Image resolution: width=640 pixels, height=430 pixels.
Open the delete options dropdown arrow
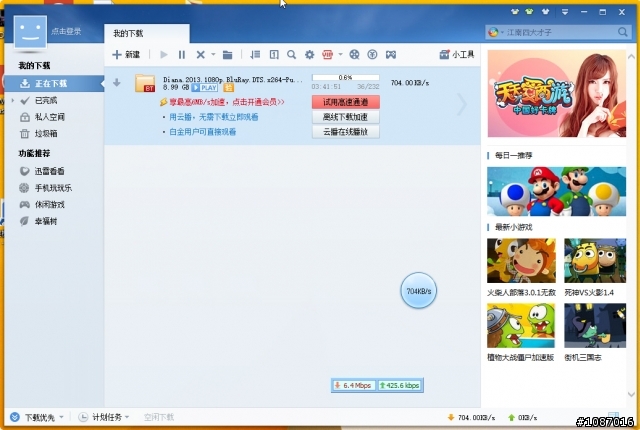pyautogui.click(x=213, y=54)
